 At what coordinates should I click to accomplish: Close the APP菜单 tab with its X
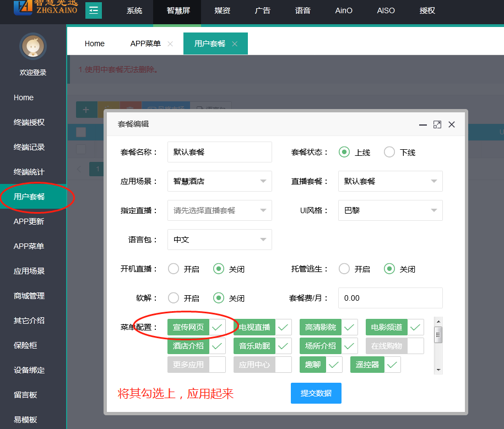coord(170,44)
